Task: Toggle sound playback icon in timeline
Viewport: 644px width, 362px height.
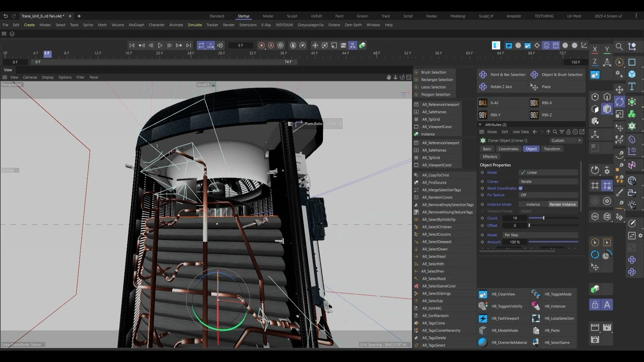Action: click(220, 45)
